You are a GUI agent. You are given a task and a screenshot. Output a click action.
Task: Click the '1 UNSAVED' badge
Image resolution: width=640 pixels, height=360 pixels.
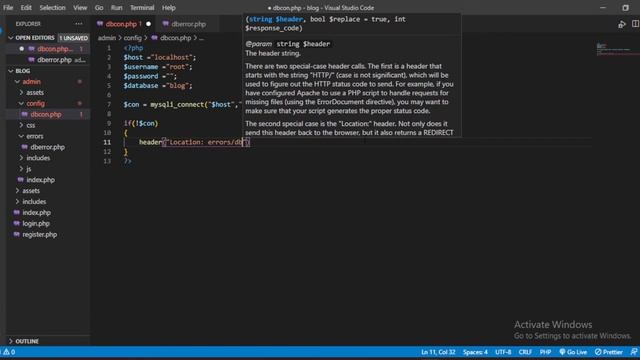[x=73, y=38]
